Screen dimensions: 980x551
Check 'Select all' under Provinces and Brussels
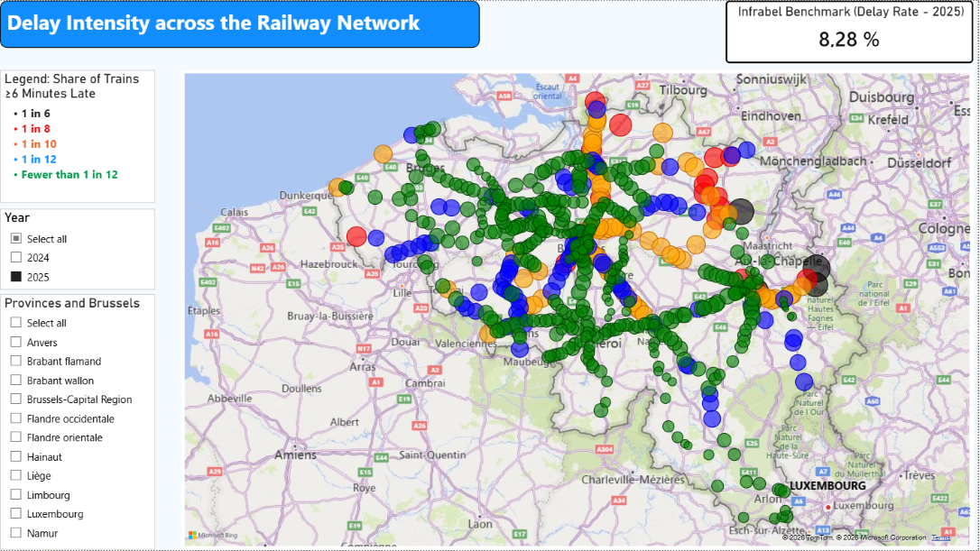click(16, 322)
